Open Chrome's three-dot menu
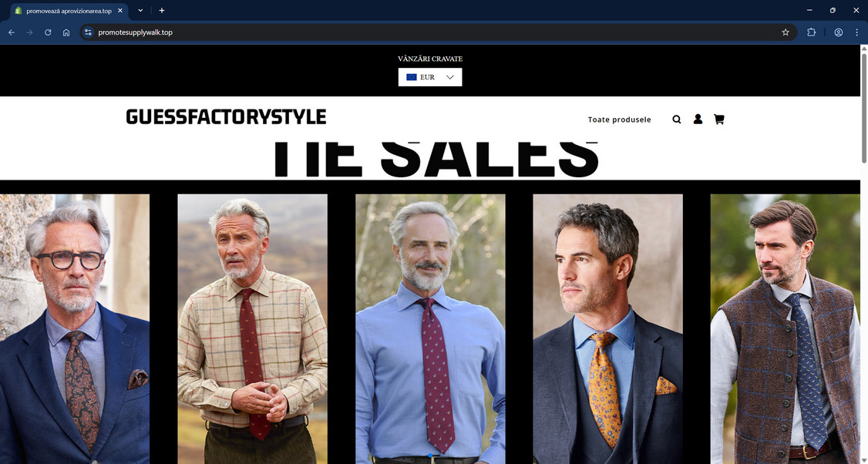The height and width of the screenshot is (464, 868). point(856,32)
